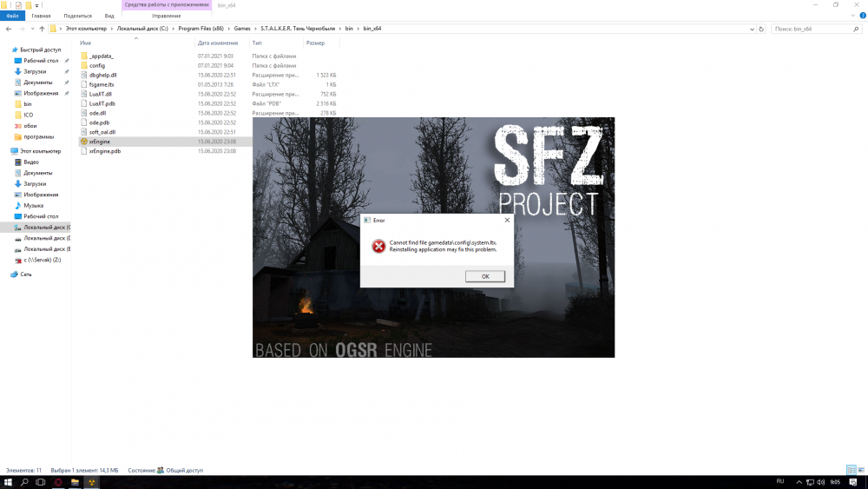Open pinned Документы in quick access
This screenshot has height=489, width=868.
tap(37, 82)
